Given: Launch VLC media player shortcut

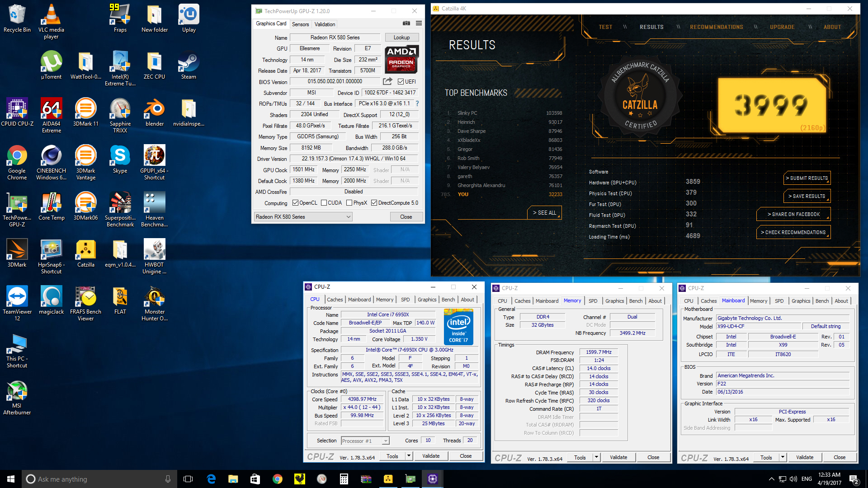Looking at the screenshot, I should point(51,22).
